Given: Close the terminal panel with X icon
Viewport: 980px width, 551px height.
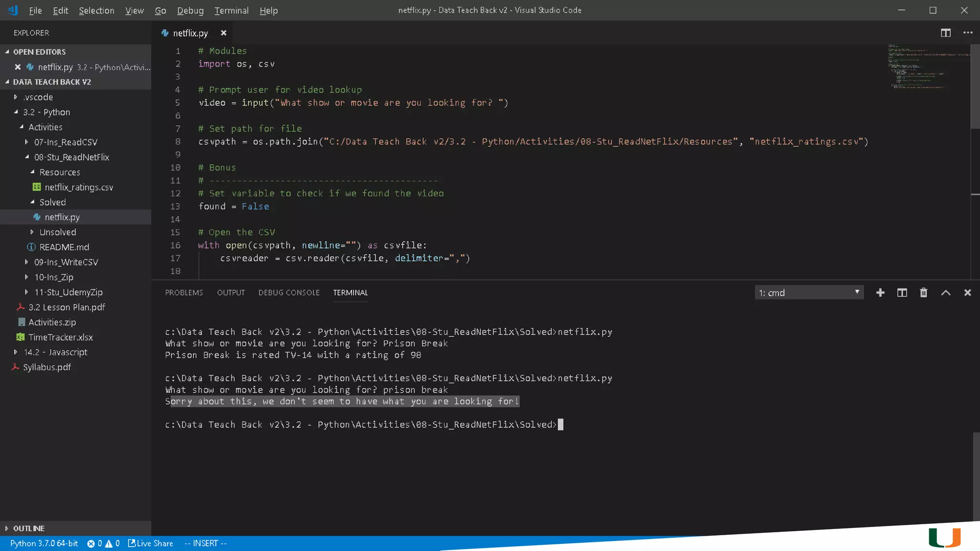Looking at the screenshot, I should pyautogui.click(x=967, y=293).
